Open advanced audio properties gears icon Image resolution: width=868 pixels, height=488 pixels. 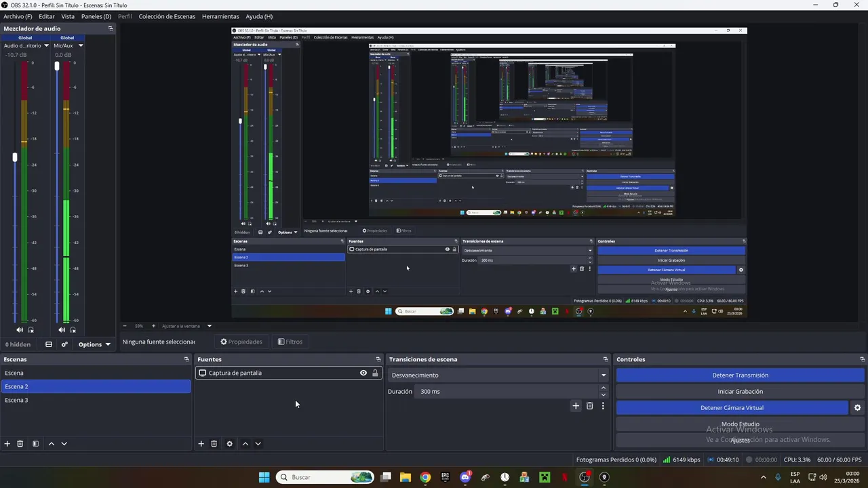[x=64, y=344]
